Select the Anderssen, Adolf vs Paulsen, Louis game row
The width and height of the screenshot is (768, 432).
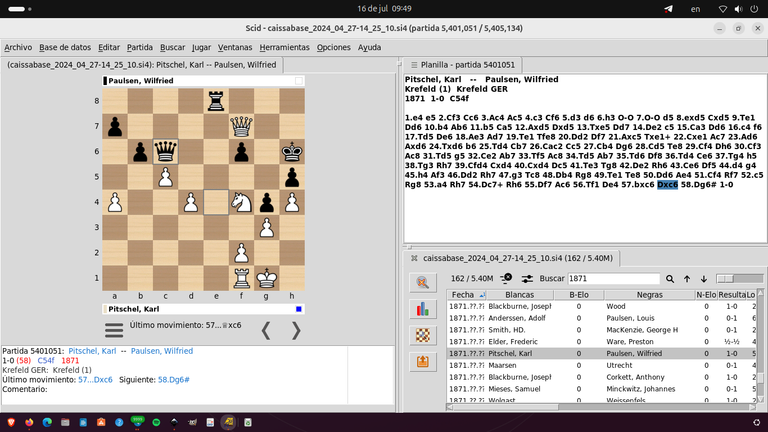602,318
